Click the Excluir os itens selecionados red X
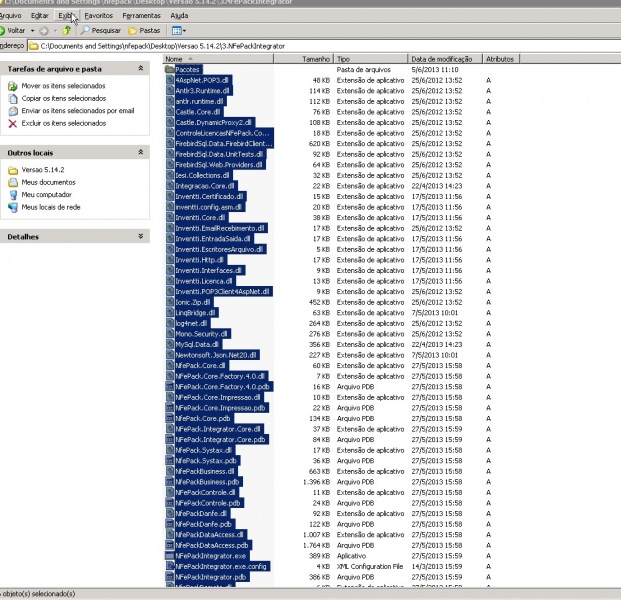 (x=13, y=123)
